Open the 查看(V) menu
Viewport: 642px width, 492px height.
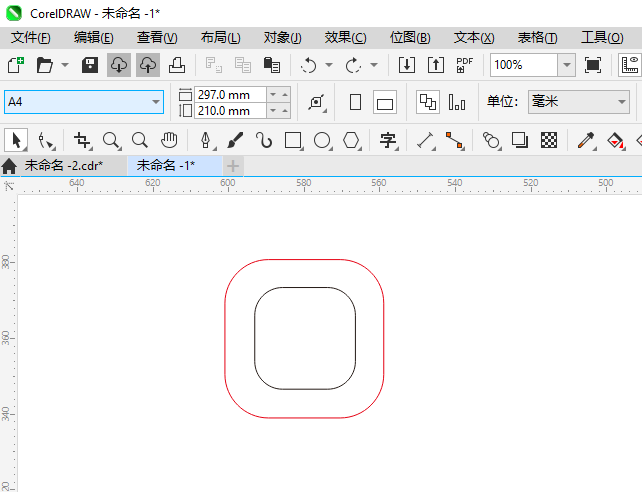[157, 38]
